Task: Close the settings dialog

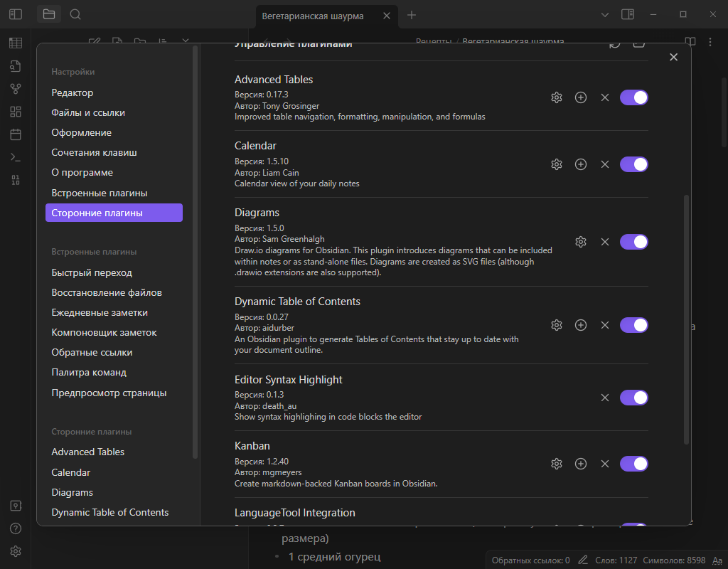Action: pyautogui.click(x=673, y=57)
